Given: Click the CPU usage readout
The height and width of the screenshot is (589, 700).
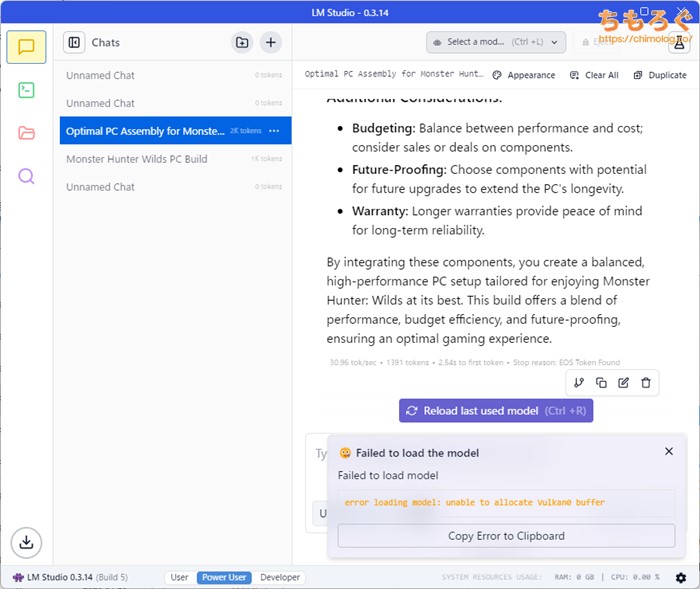Looking at the screenshot, I should click(635, 577).
